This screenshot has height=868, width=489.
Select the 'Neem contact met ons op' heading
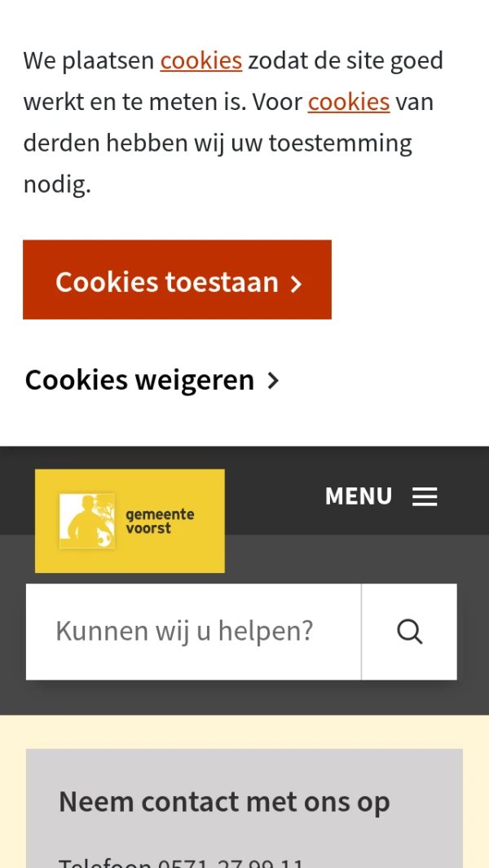tap(224, 801)
